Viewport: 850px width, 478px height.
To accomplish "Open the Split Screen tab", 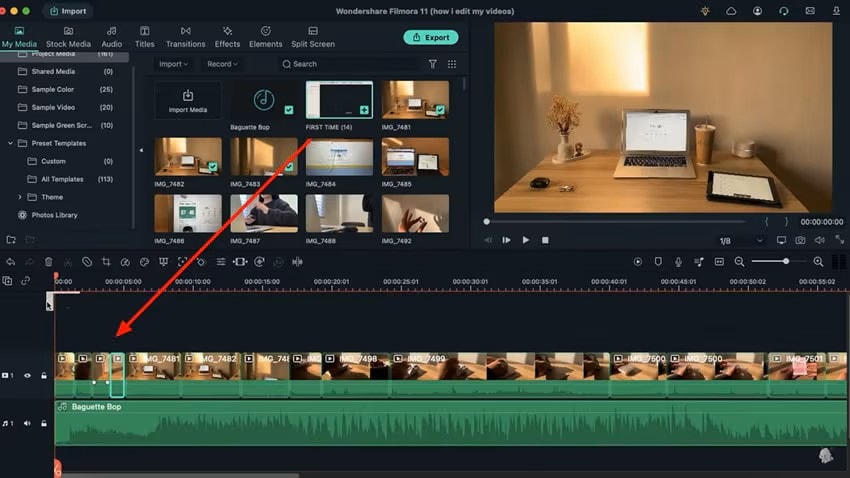I will 313,37.
